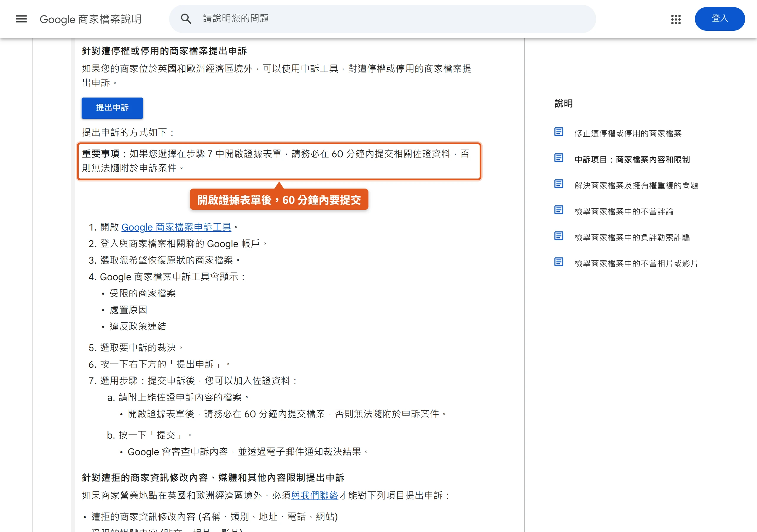Click the Google 商家檔案說明 header title

coord(91,19)
